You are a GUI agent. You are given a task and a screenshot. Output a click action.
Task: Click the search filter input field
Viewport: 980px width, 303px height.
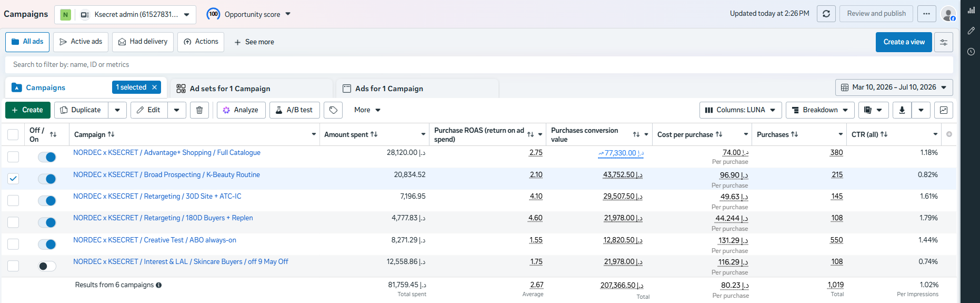[479, 65]
